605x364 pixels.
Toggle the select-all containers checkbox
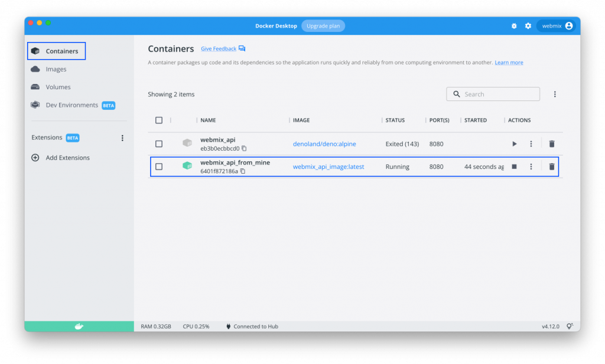click(159, 120)
